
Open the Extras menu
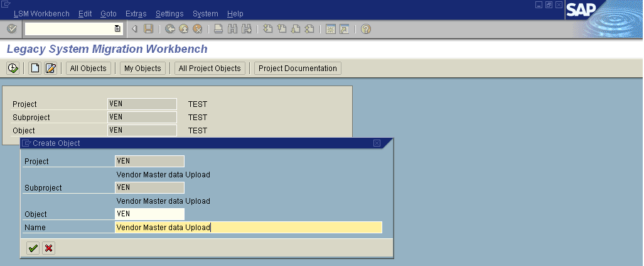137,13
